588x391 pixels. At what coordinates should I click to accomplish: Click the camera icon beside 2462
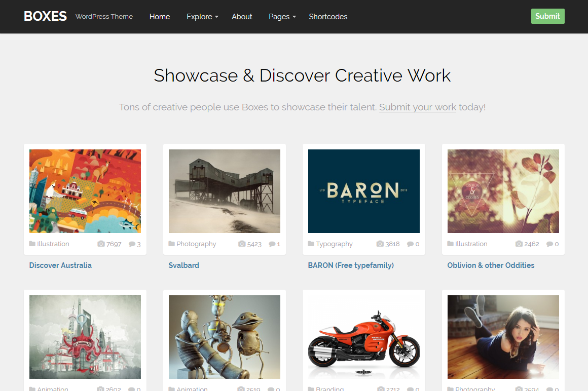point(519,244)
